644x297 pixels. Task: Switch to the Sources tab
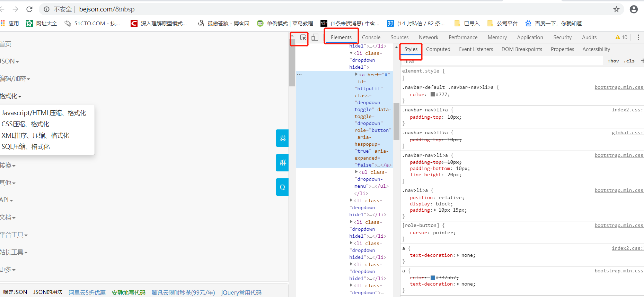(399, 37)
